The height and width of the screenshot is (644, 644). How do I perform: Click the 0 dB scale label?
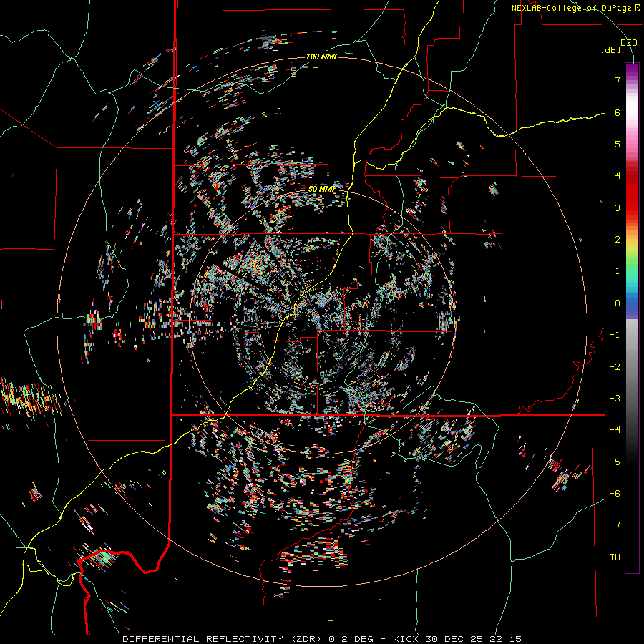tap(618, 303)
